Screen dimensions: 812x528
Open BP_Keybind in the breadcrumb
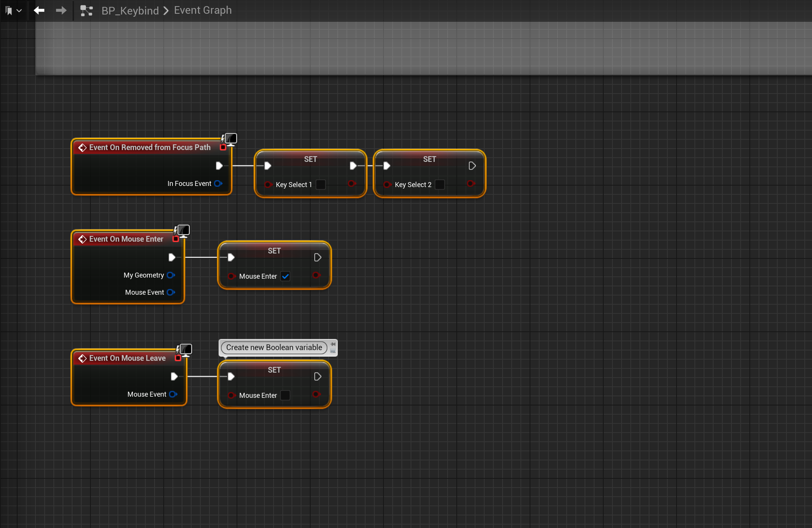(130, 11)
